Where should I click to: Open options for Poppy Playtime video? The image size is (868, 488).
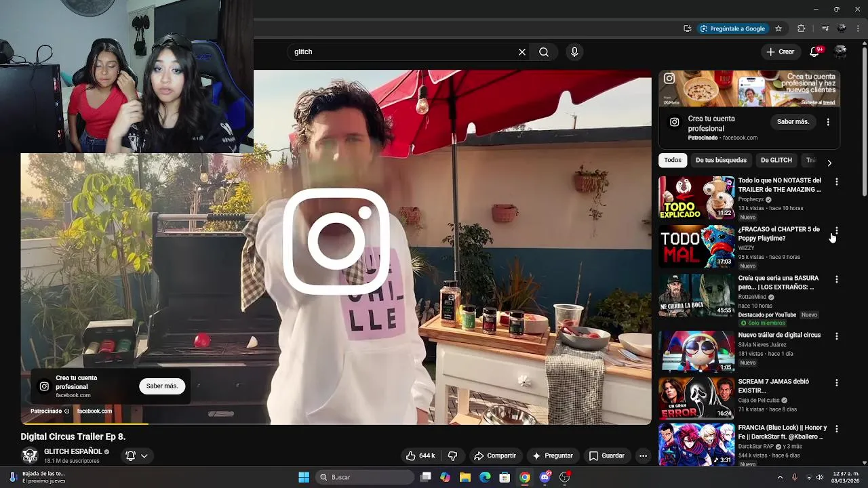pyautogui.click(x=837, y=230)
